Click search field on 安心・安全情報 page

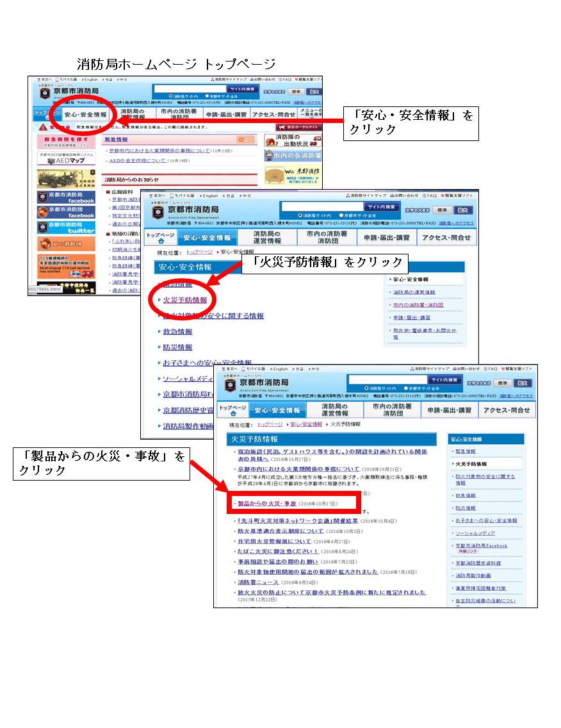(x=323, y=206)
